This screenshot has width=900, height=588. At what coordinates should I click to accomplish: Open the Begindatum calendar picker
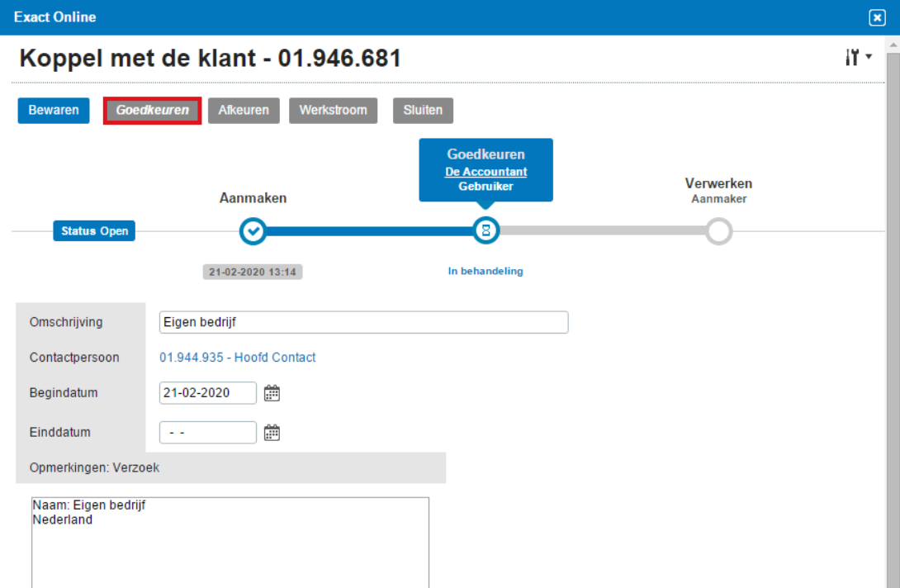pyautogui.click(x=272, y=393)
